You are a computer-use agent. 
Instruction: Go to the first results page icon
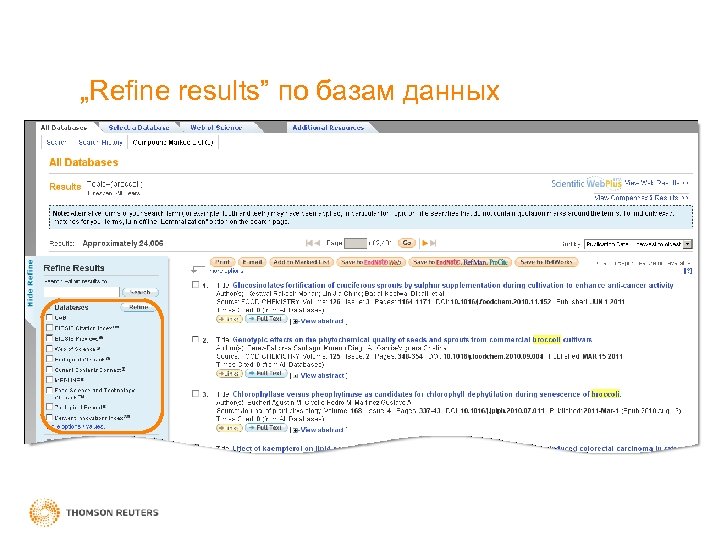(309, 243)
